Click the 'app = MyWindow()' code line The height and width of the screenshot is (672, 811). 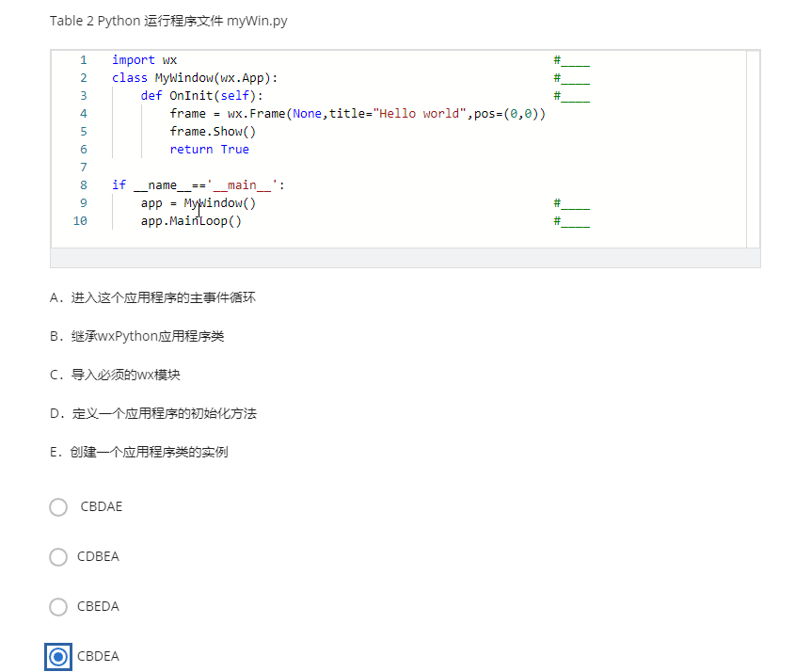199,203
